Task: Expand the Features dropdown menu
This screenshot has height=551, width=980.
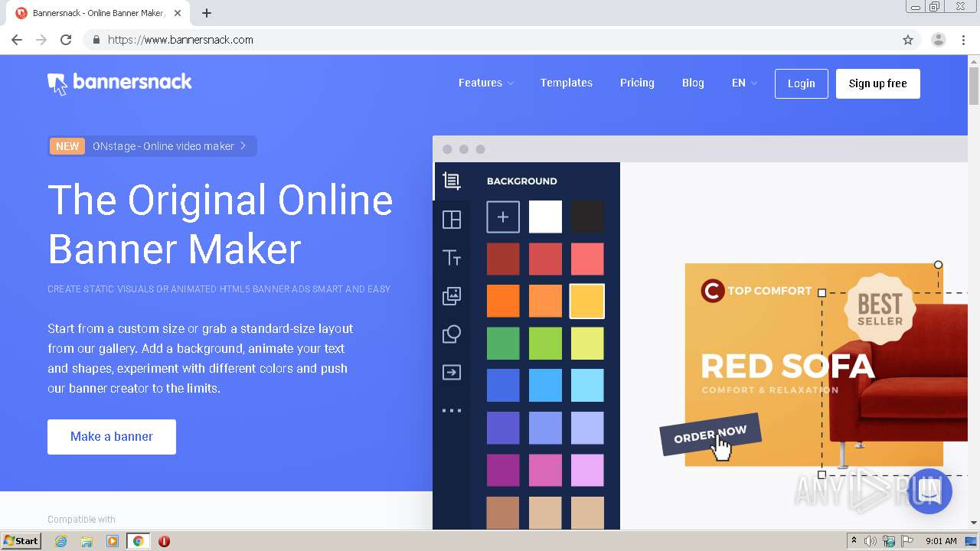Action: (x=486, y=83)
